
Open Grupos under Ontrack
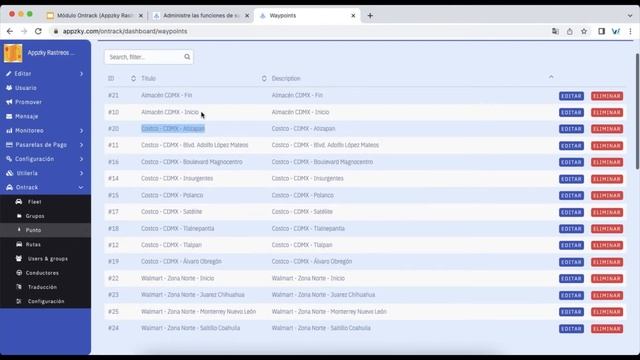tap(35, 216)
